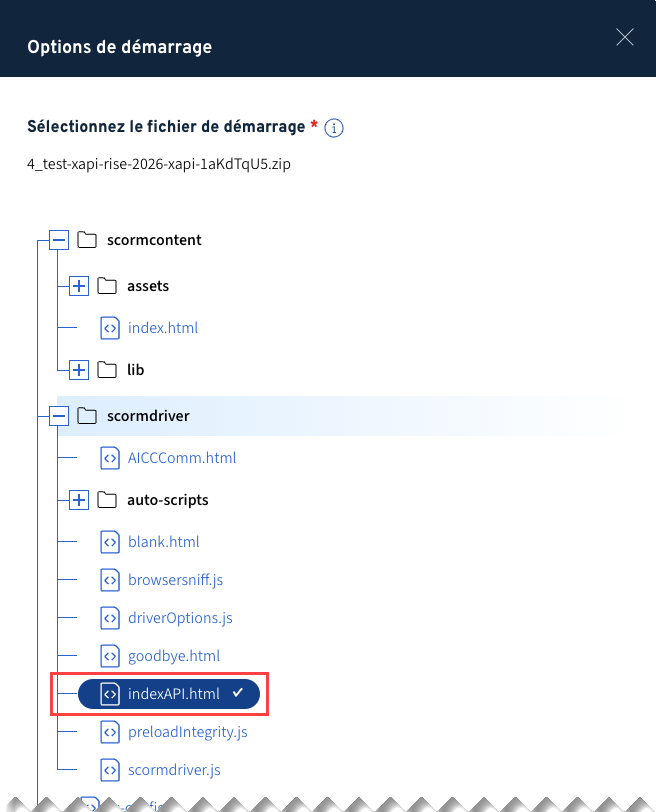The image size is (656, 812).
Task: Expand the lib folder
Action: pyautogui.click(x=79, y=370)
